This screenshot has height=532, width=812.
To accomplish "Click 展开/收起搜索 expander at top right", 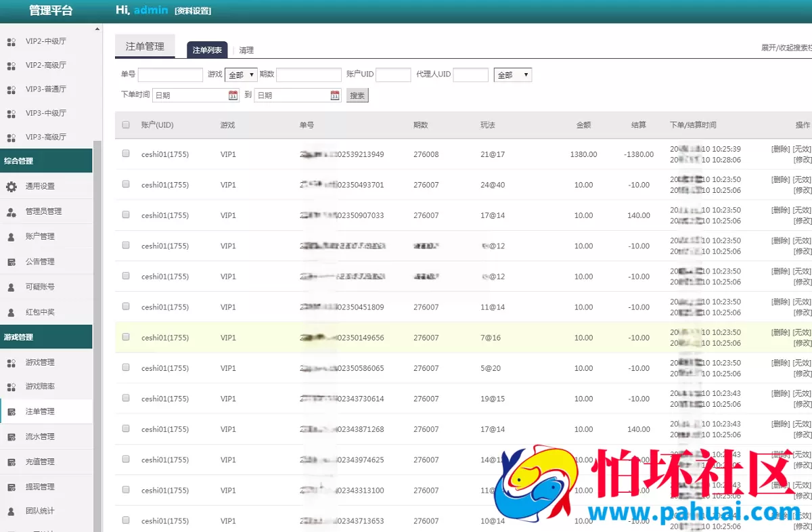I will coord(786,48).
